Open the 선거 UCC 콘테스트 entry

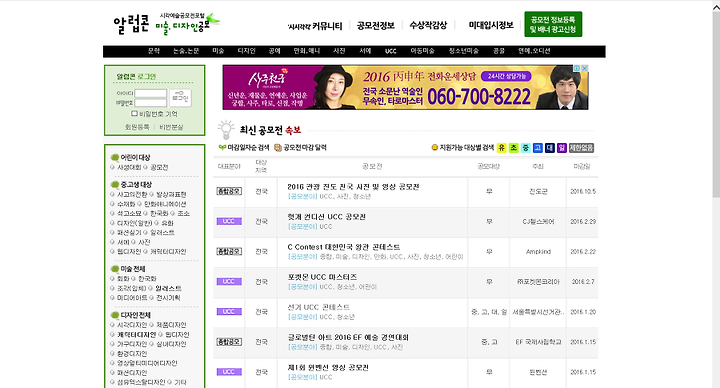point(318,307)
